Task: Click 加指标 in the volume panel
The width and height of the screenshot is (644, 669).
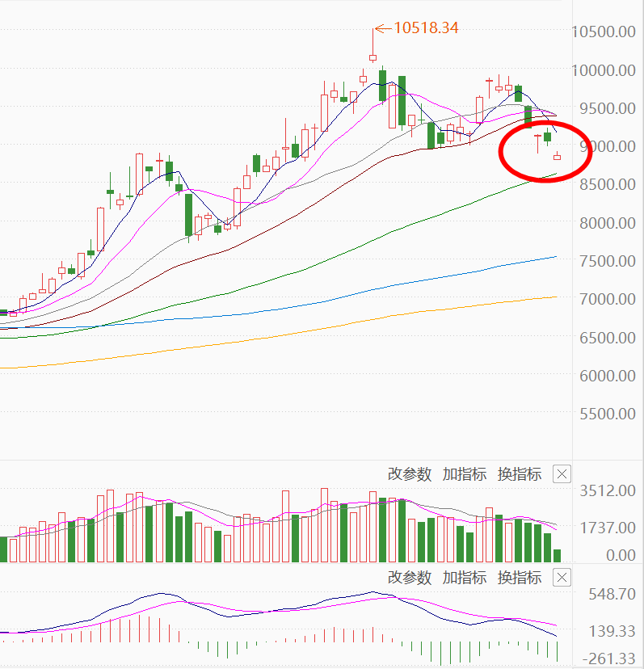Action: click(x=465, y=474)
